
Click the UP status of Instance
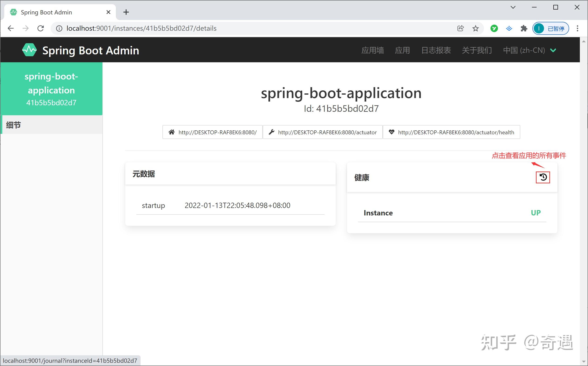pyautogui.click(x=536, y=213)
